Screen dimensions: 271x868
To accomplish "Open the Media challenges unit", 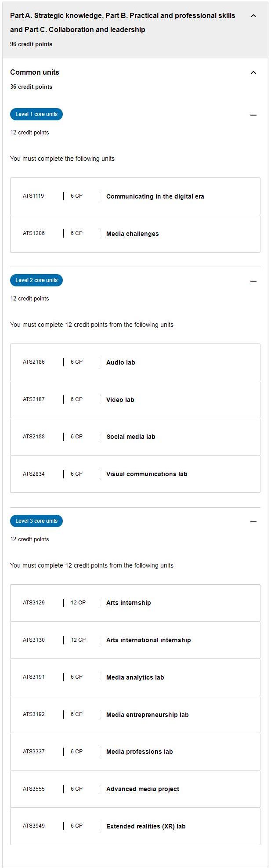I will (x=135, y=234).
